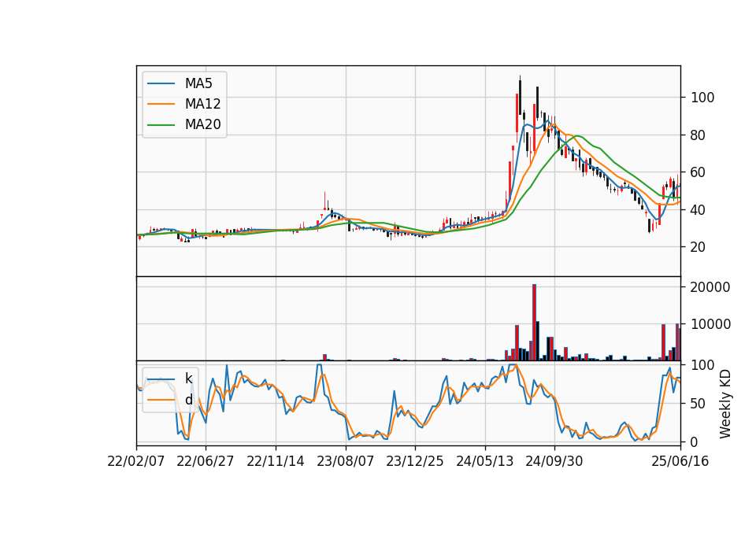Click the 23/12/25 date axis label
The width and height of the screenshot is (756, 543).
pos(415,461)
